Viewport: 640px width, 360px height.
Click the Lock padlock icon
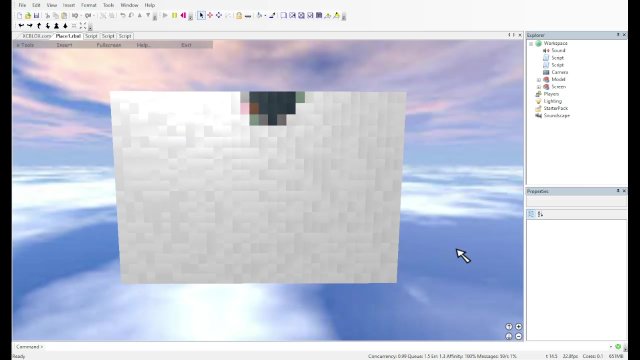click(x=239, y=16)
